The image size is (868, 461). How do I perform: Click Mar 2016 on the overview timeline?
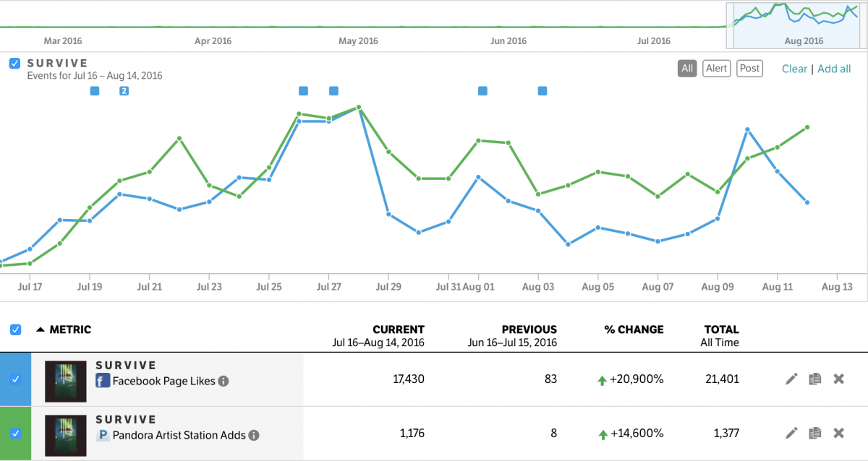(x=62, y=41)
